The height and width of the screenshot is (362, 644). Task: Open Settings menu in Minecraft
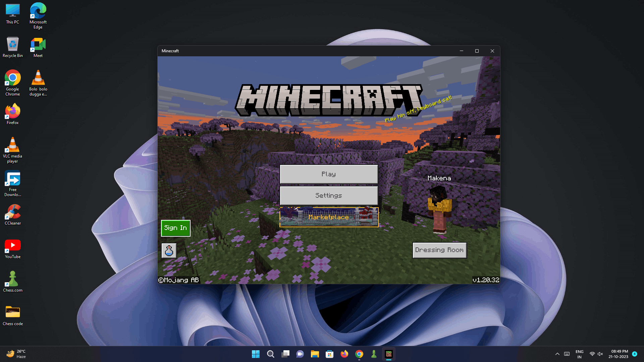click(x=329, y=195)
